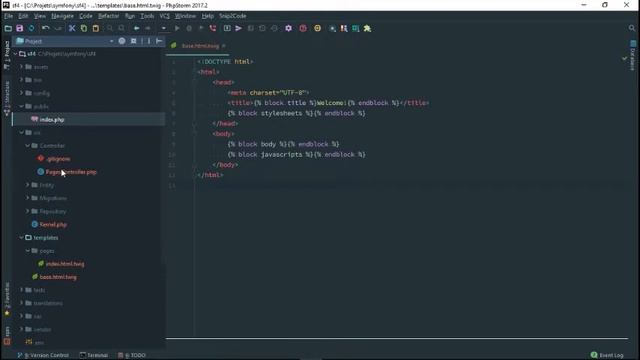Screen dimensions: 640x360
Task: Expand the Migrations folder
Action: tap(28, 198)
